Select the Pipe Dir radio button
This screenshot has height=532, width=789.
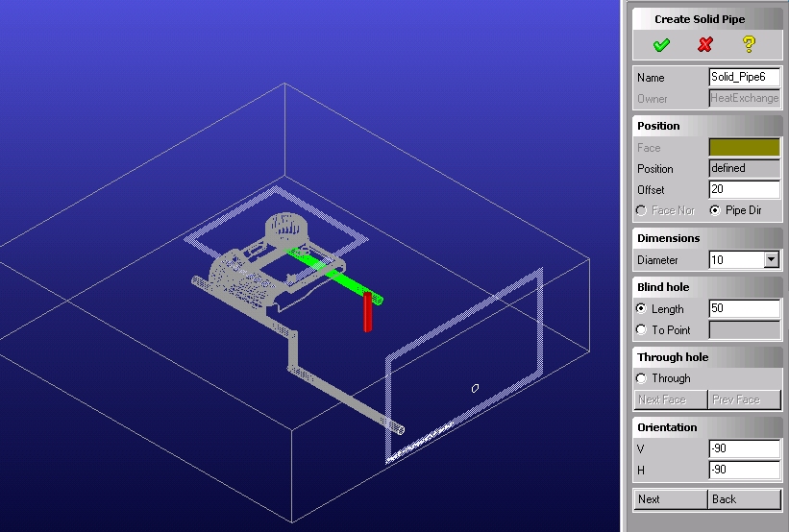coord(715,210)
